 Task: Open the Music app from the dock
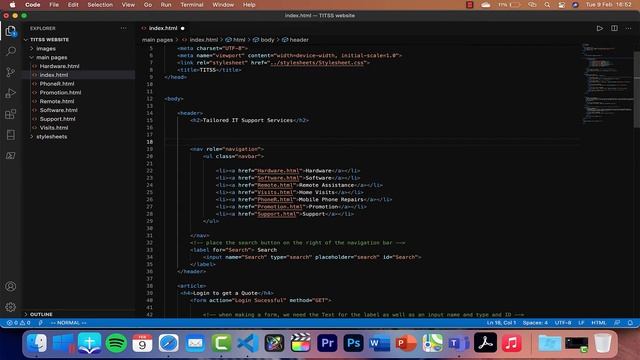point(511,343)
